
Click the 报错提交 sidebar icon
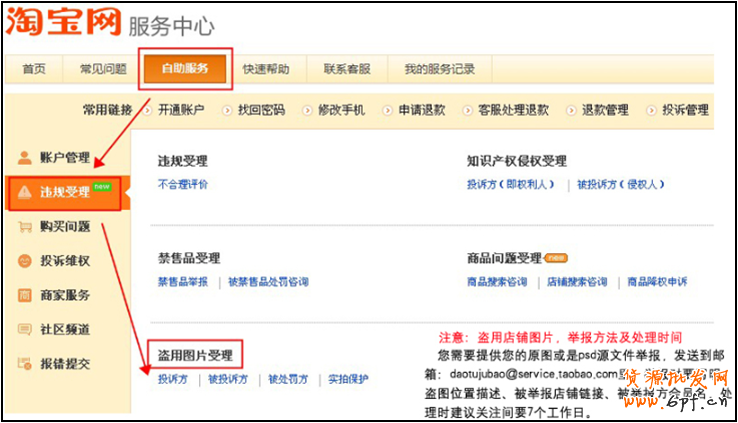[25, 364]
